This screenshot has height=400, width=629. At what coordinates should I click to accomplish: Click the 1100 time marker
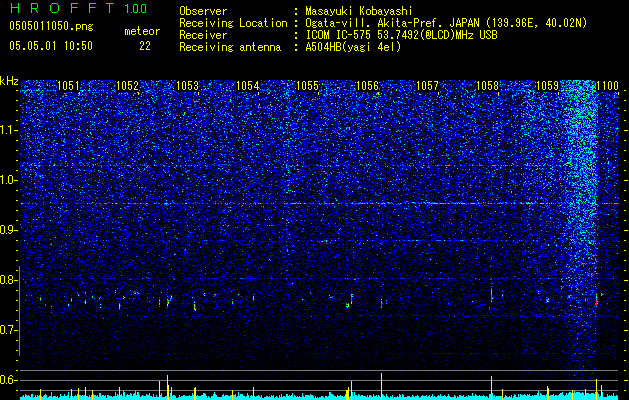(x=607, y=86)
